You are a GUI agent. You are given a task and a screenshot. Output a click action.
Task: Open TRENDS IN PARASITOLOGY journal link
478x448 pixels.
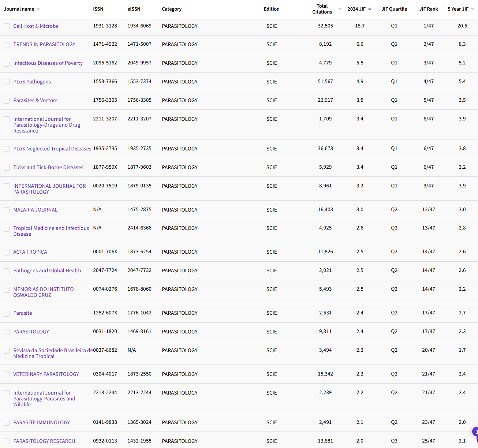click(x=44, y=44)
